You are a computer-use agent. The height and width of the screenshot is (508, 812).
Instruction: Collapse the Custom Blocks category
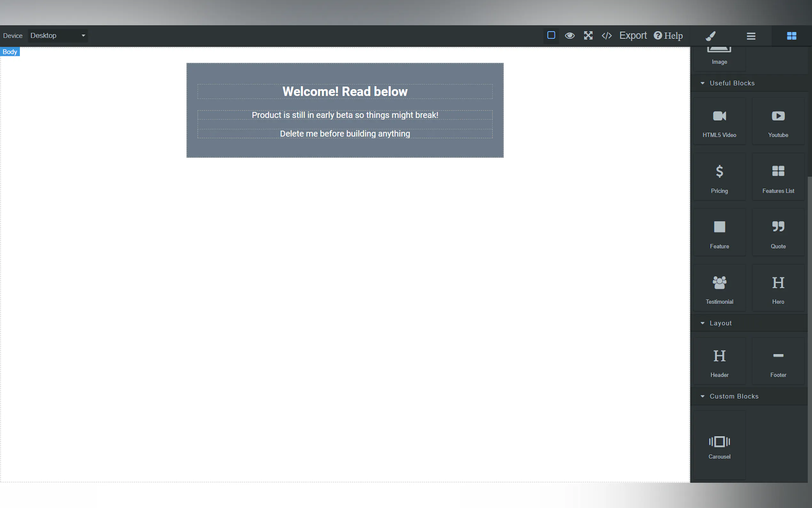click(734, 396)
